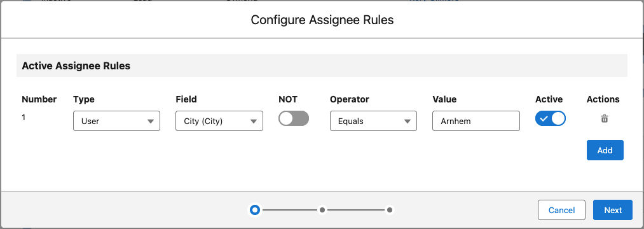This screenshot has width=644, height=229.
Task: Disable the Active switch for rule 1
Action: point(551,118)
